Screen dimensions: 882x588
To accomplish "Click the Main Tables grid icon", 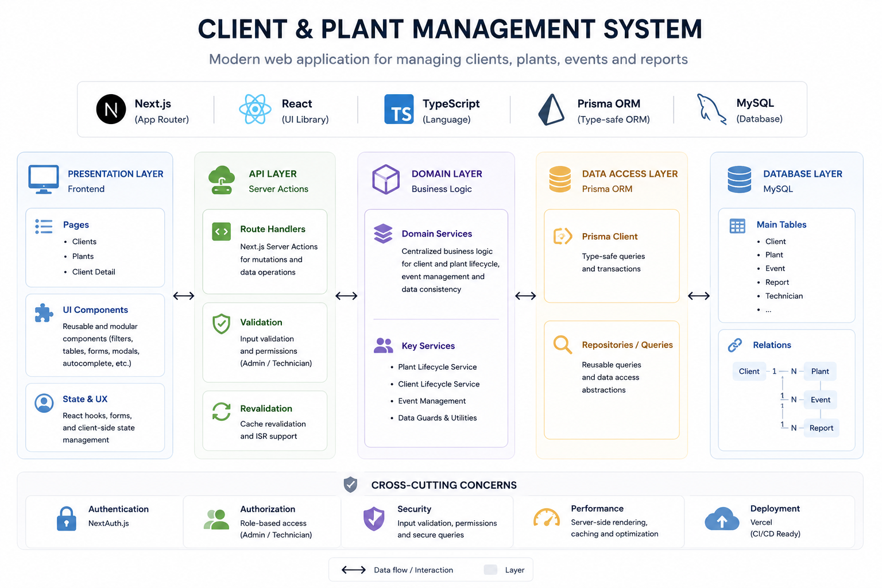I will click(737, 226).
